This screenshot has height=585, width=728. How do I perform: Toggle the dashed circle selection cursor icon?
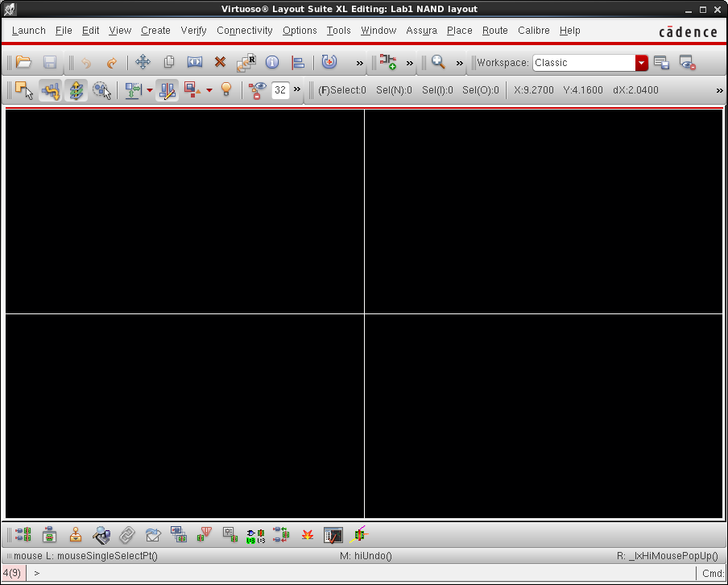101,90
